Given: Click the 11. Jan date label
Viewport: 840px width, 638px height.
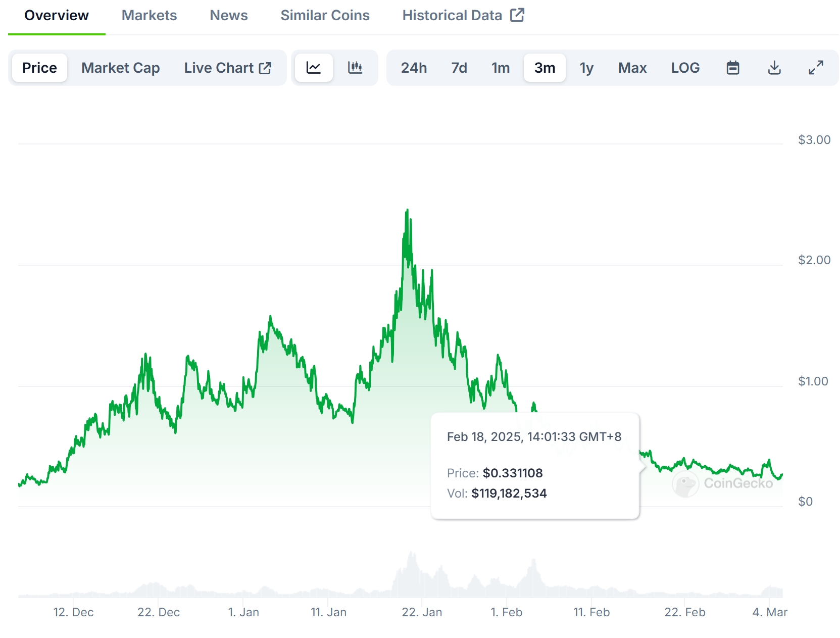Looking at the screenshot, I should pos(328,612).
